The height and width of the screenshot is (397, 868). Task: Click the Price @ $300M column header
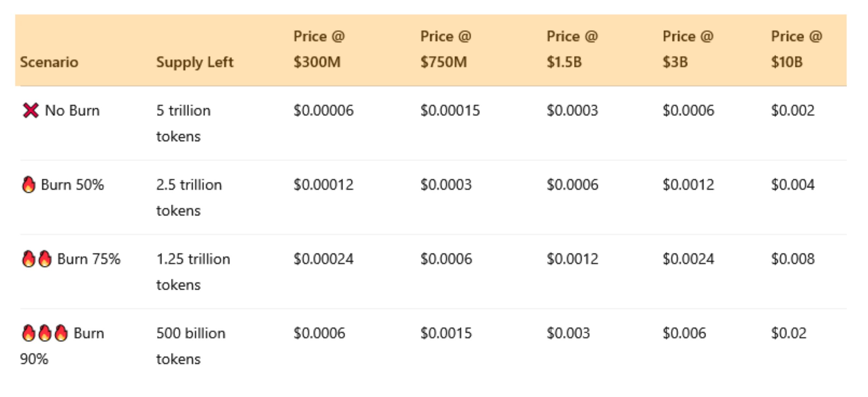319,49
